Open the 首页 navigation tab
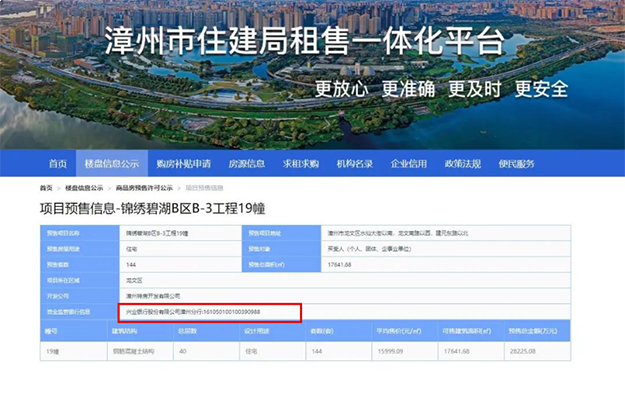The image size is (625, 393). coord(58,163)
